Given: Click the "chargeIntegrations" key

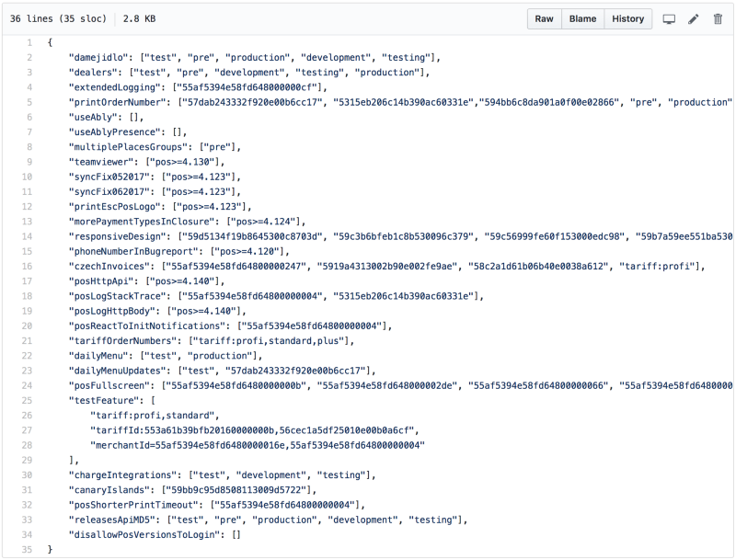Looking at the screenshot, I should (x=123, y=475).
